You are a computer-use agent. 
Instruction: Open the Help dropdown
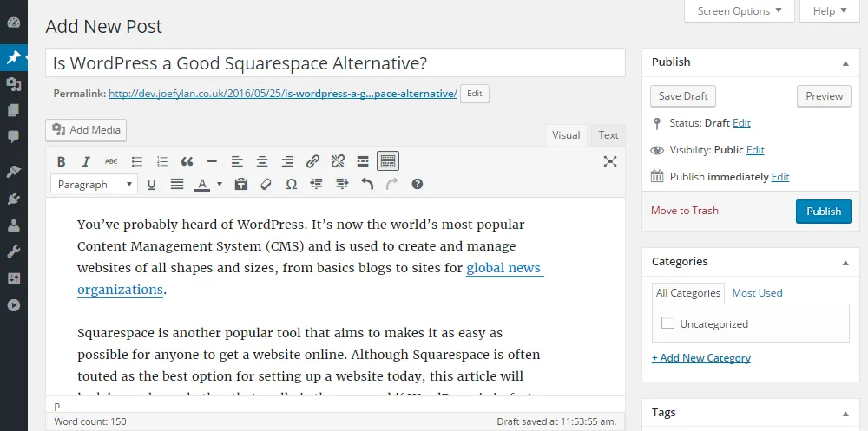pos(830,11)
